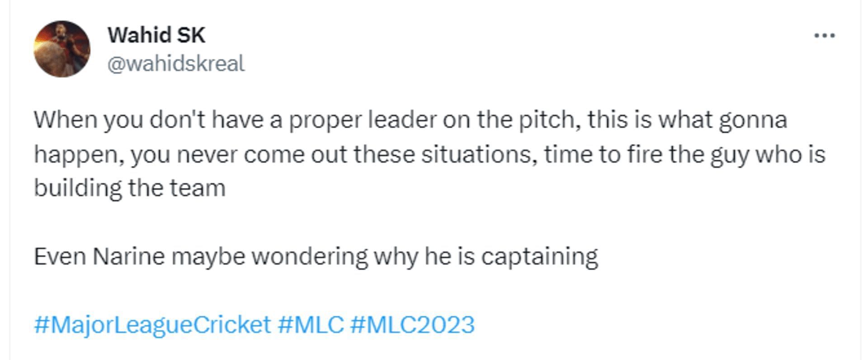868x360 pixels.
Task: Click the word 'Narine' in the tweet
Action: pyautogui.click(x=128, y=257)
